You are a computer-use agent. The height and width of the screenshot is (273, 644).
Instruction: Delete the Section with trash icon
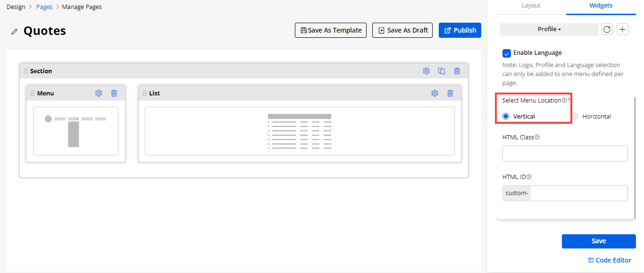pyautogui.click(x=457, y=71)
